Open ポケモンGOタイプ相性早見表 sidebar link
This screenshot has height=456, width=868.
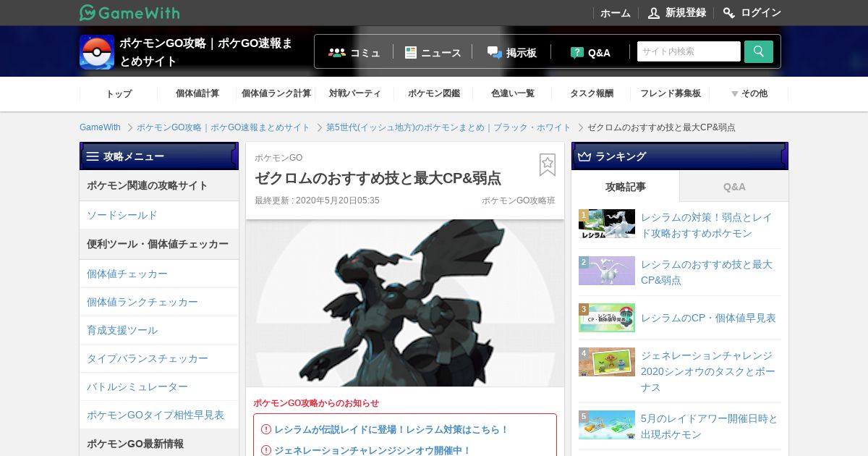[156, 415]
